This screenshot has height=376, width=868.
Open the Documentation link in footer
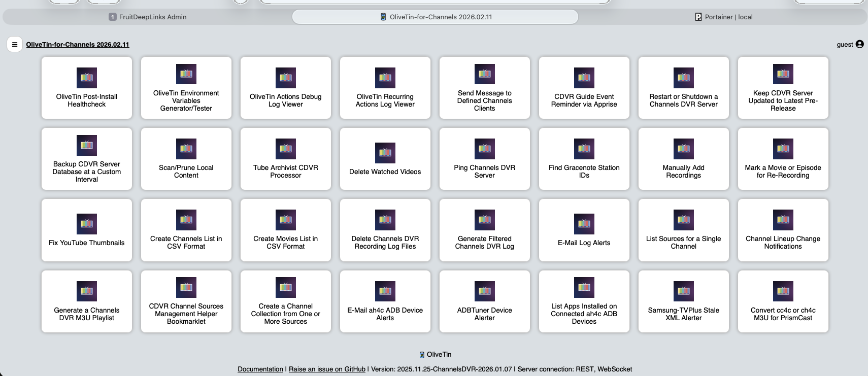click(x=260, y=369)
